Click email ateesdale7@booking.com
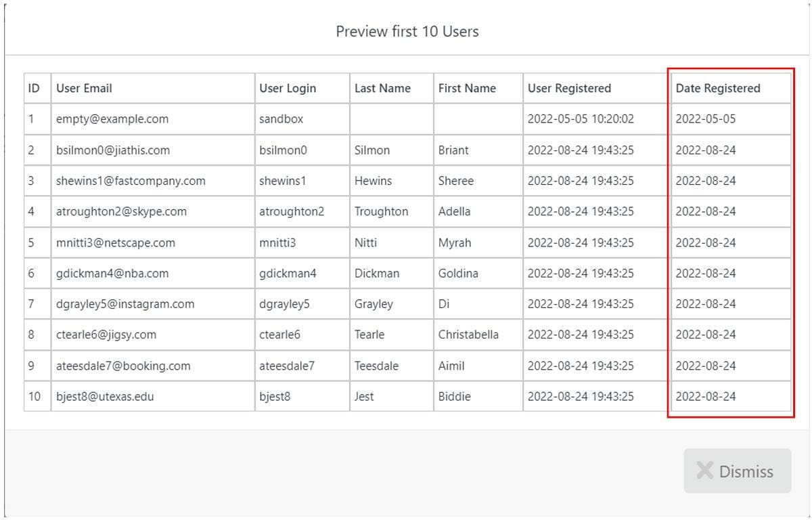The width and height of the screenshot is (812, 520). (x=123, y=366)
